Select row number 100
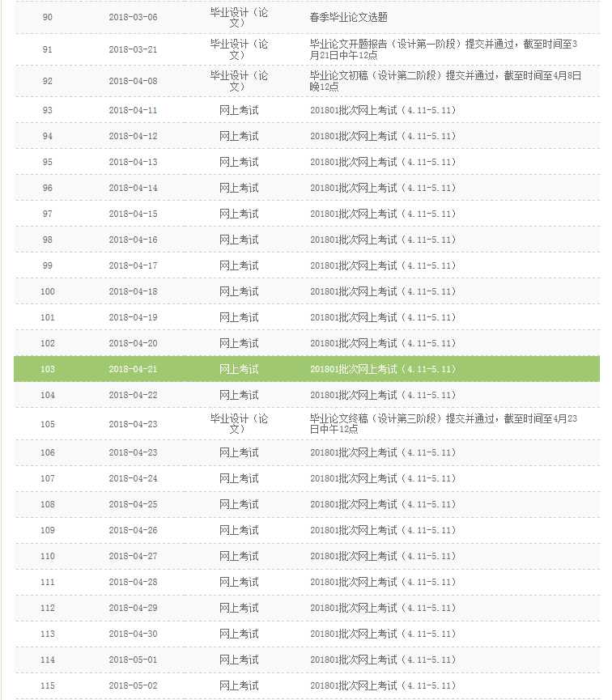 coord(48,291)
